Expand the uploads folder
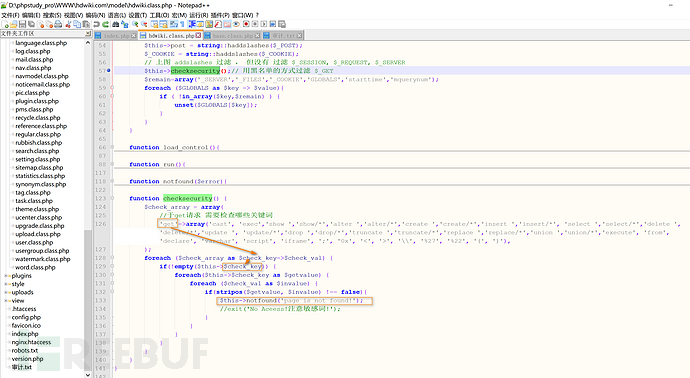Screen dimensions: 690x378 tap(6, 293)
